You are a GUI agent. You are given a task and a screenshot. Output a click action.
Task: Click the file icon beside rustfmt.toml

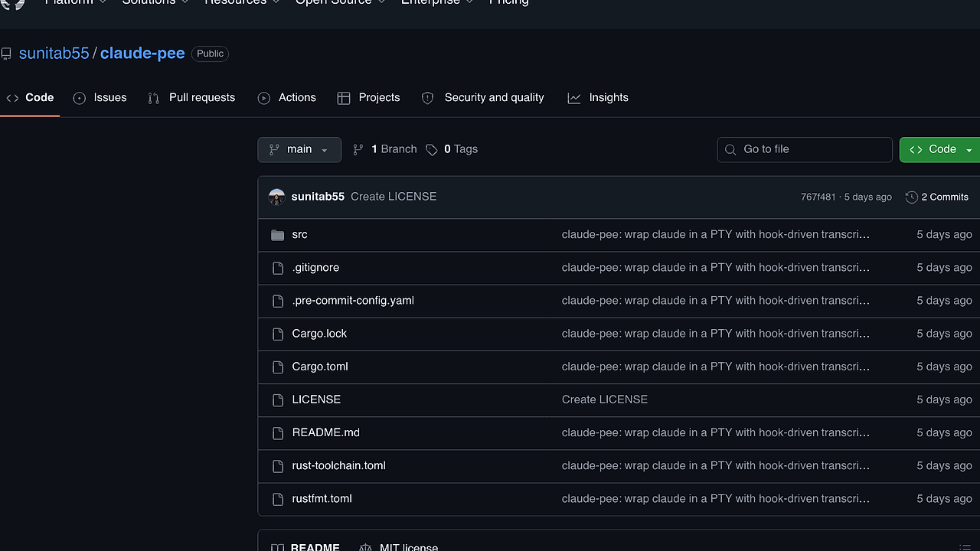click(278, 498)
